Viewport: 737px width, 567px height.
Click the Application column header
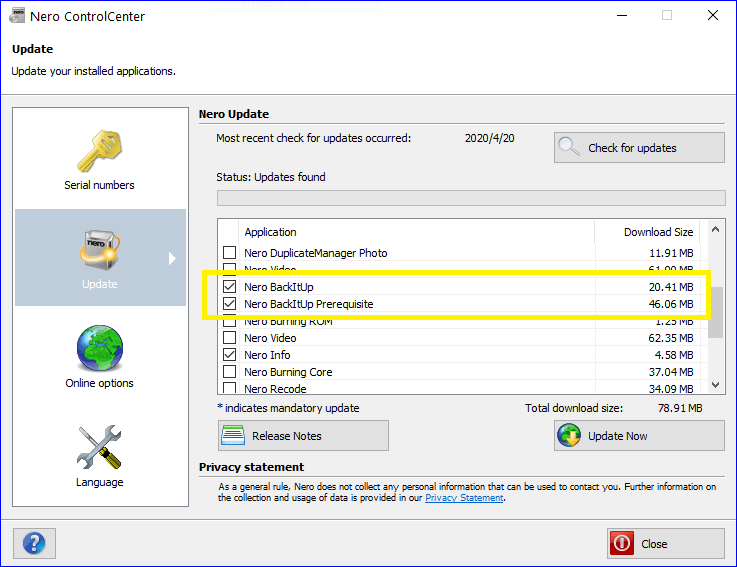click(270, 232)
